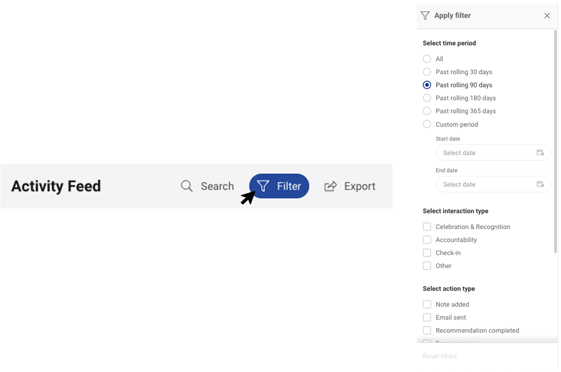Image resolution: width=561 pixels, height=372 pixels.
Task: Check the Note added action type
Action: (x=427, y=304)
